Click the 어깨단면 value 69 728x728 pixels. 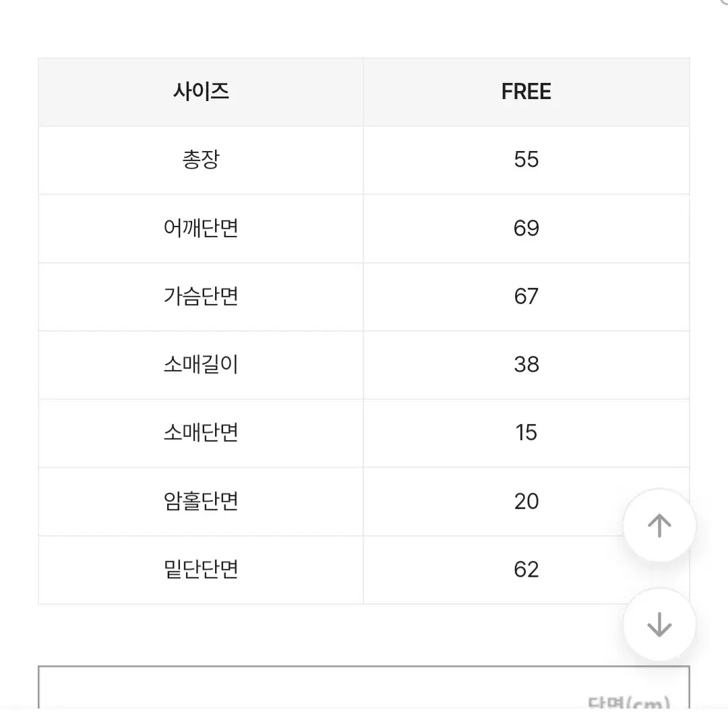point(526,228)
